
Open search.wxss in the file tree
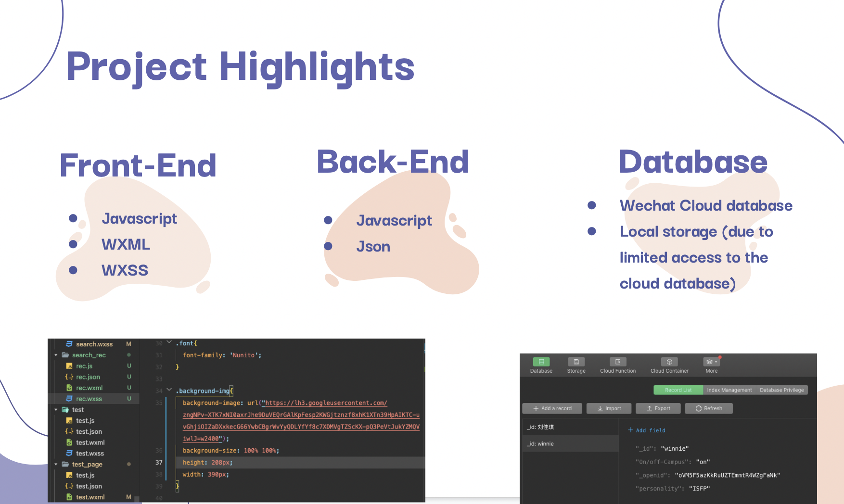(94, 344)
